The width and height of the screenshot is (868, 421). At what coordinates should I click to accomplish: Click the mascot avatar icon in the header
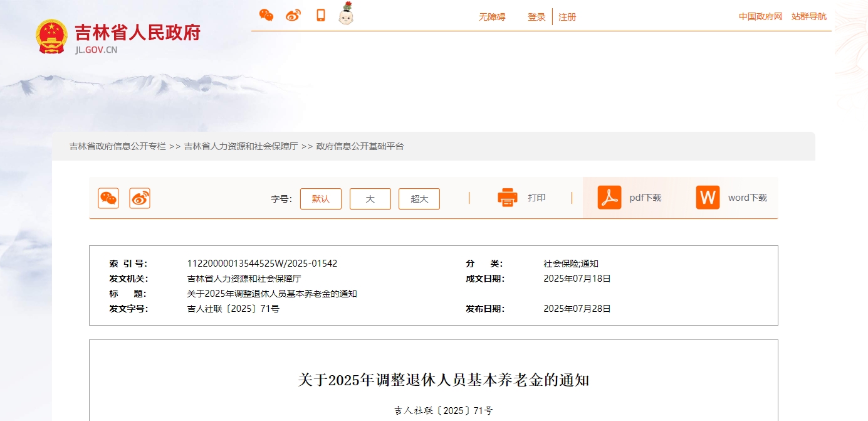(345, 14)
